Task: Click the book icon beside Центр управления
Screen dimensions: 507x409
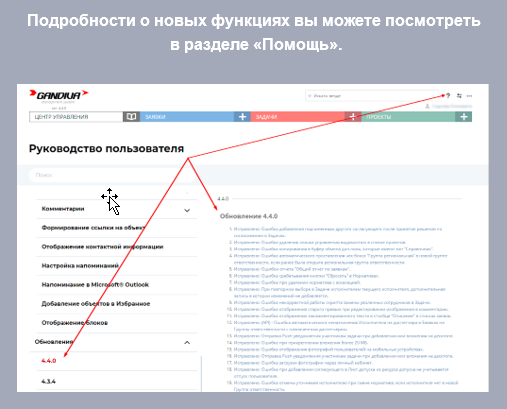Action: [x=131, y=117]
